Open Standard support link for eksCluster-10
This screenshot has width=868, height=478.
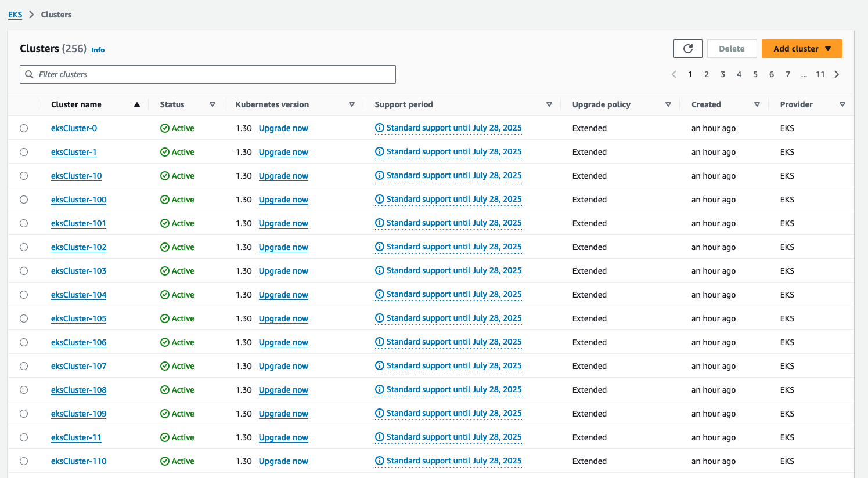click(x=454, y=175)
